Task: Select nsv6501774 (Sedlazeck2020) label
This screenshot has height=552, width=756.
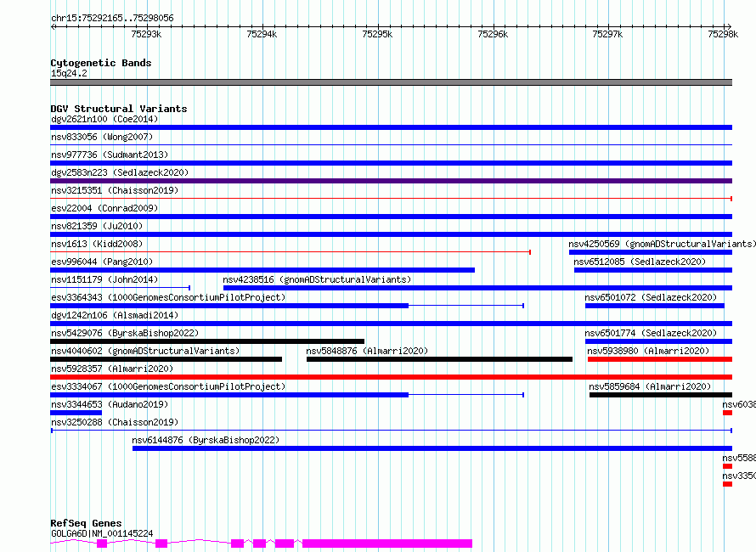Action: (651, 333)
